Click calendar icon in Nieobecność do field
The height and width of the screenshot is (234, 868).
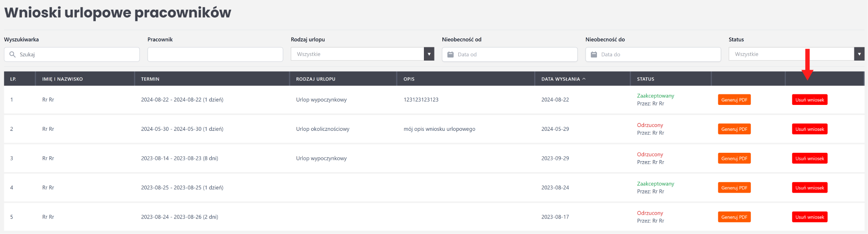point(594,54)
